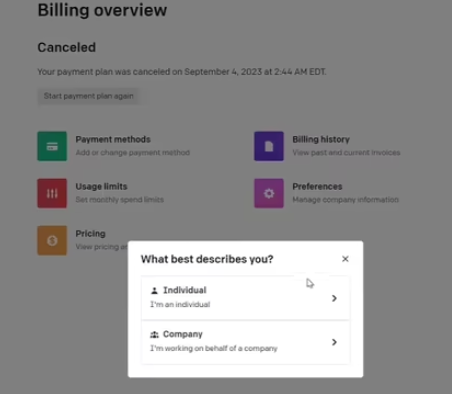
Task: Open the Usage limits link
Action: point(101,186)
